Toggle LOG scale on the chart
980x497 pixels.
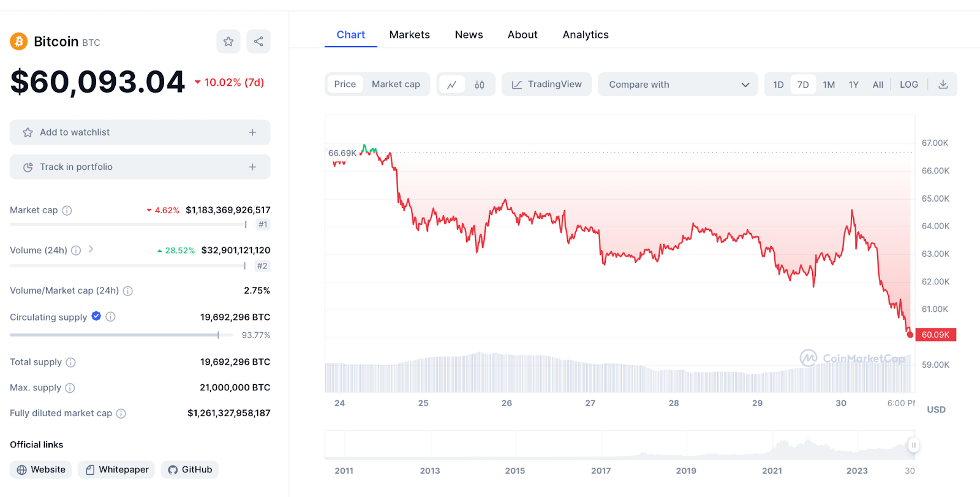point(909,85)
